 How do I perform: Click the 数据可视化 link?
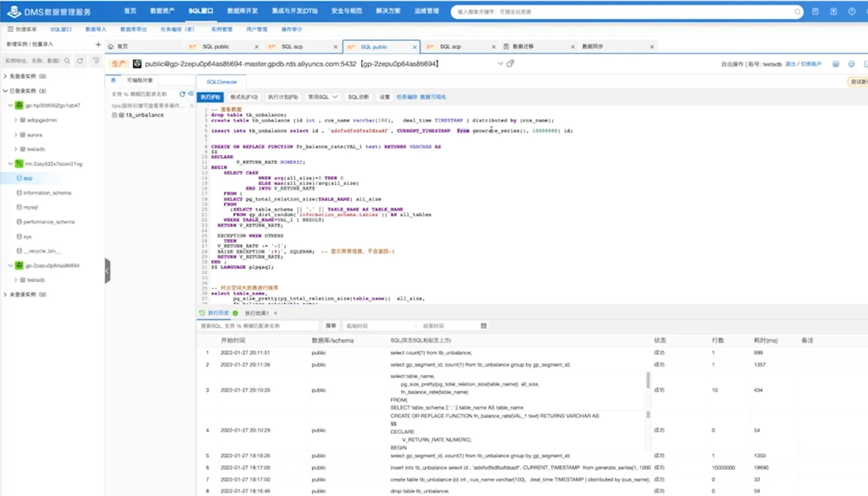[x=433, y=97]
